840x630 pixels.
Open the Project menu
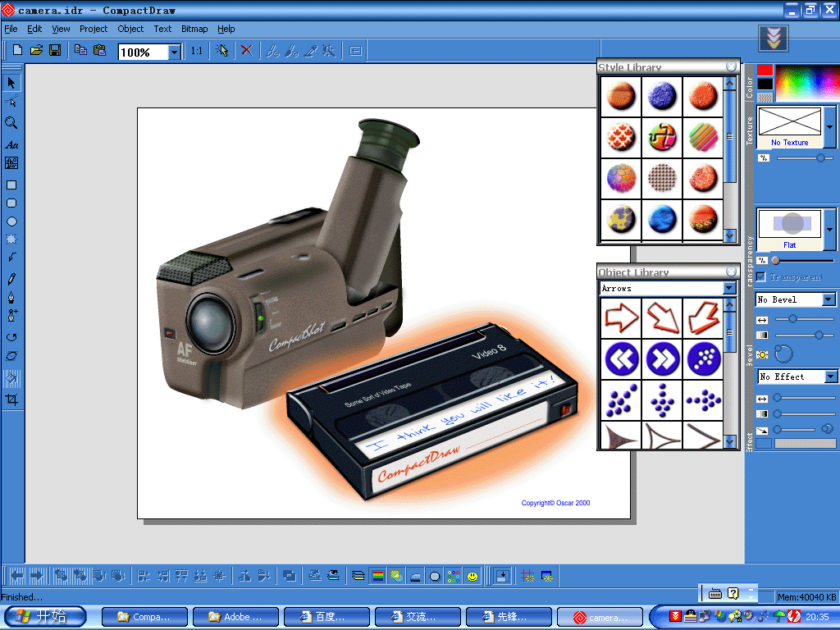click(x=94, y=29)
